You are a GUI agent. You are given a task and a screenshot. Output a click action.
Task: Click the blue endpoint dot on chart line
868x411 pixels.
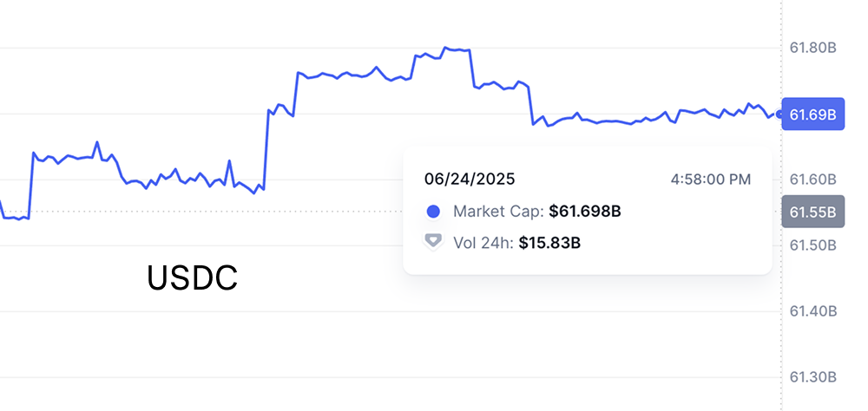pyautogui.click(x=780, y=114)
